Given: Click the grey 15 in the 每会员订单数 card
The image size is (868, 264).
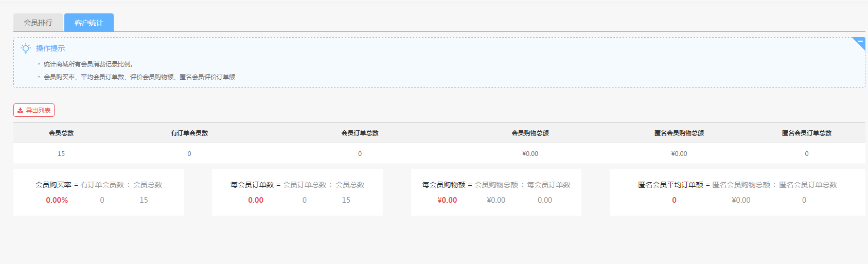Looking at the screenshot, I should point(346,200).
